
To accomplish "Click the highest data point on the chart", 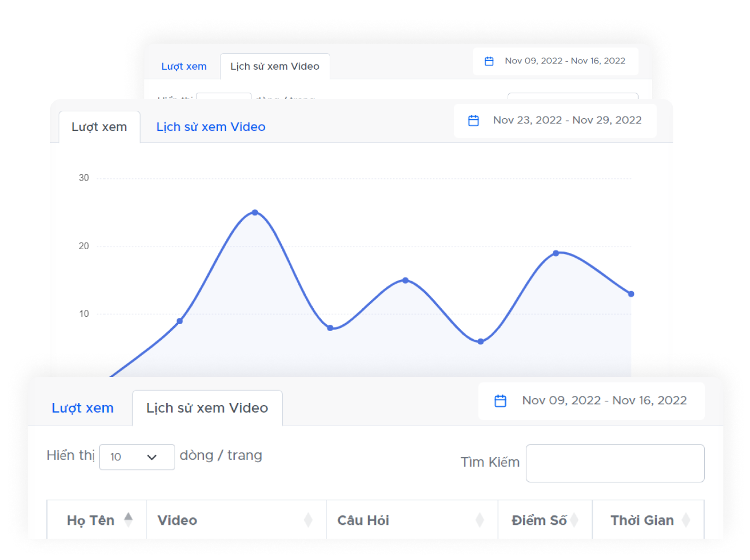I will pos(255,212).
